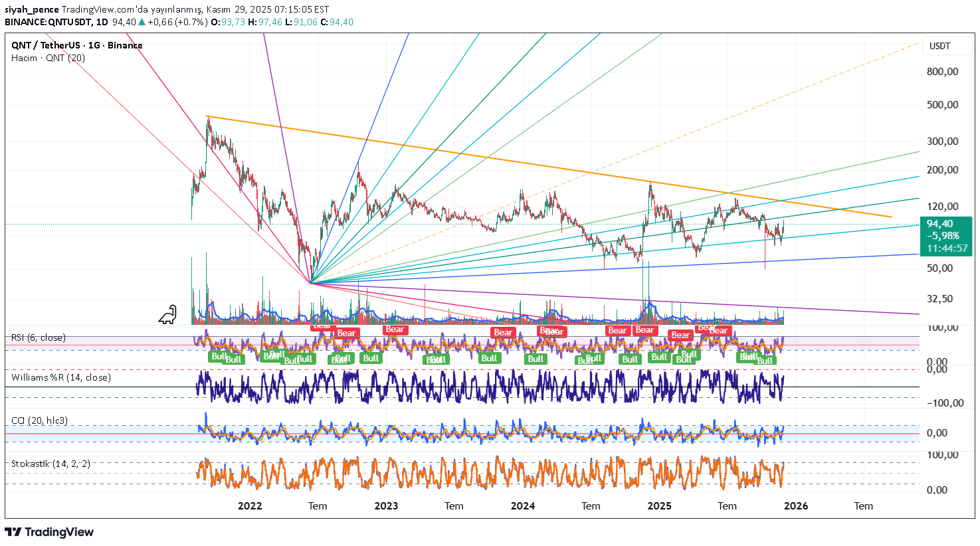980x546 pixels.
Task: Click the Bear marker just before 2023
Action: pos(346,333)
